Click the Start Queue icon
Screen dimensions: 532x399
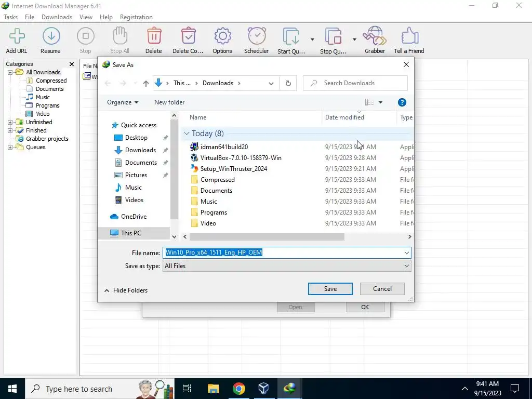(291, 37)
